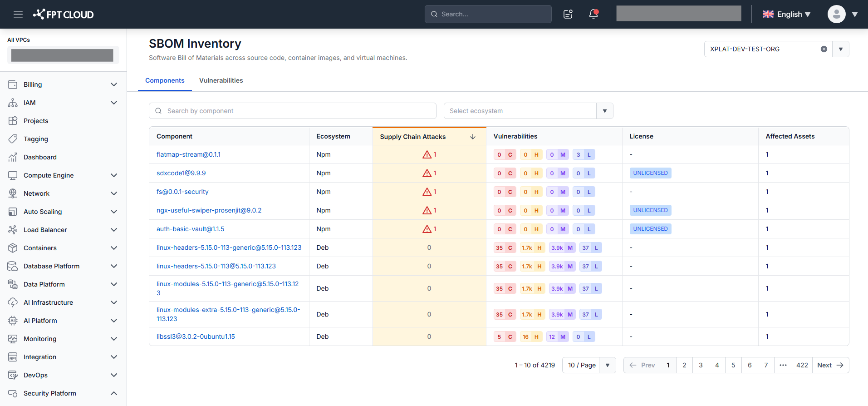
Task: Open the hamburger navigation menu
Action: (18, 14)
